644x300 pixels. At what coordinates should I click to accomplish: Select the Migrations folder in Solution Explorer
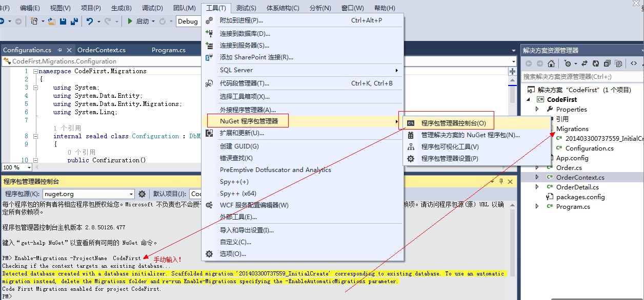tap(572, 128)
